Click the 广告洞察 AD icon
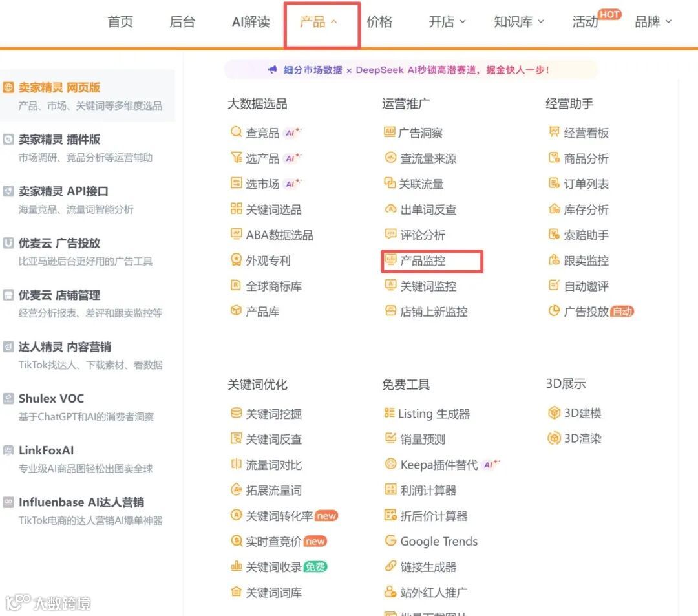The height and width of the screenshot is (616, 698). (390, 132)
